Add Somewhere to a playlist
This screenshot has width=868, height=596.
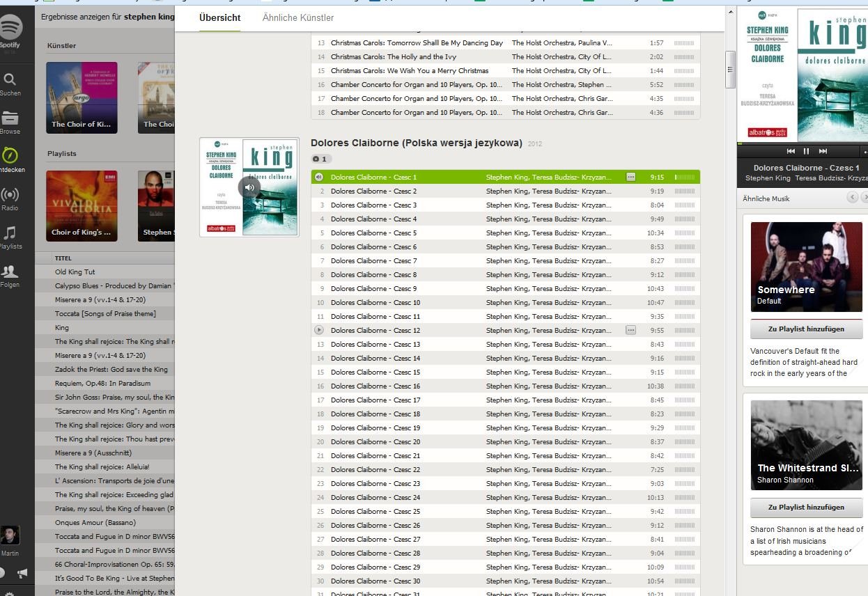point(806,329)
